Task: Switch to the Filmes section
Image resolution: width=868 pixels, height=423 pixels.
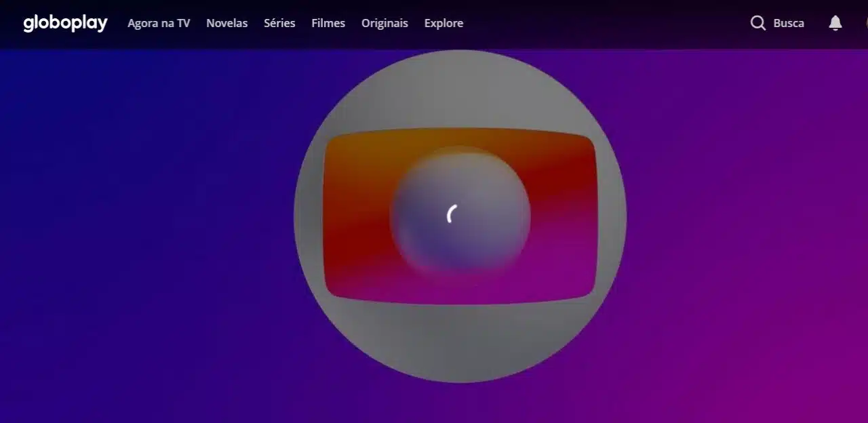Action: (328, 22)
